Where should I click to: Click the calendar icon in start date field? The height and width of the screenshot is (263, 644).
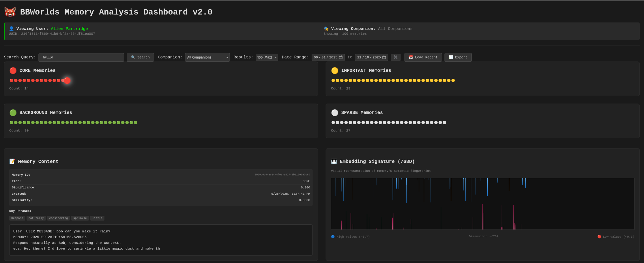click(341, 57)
